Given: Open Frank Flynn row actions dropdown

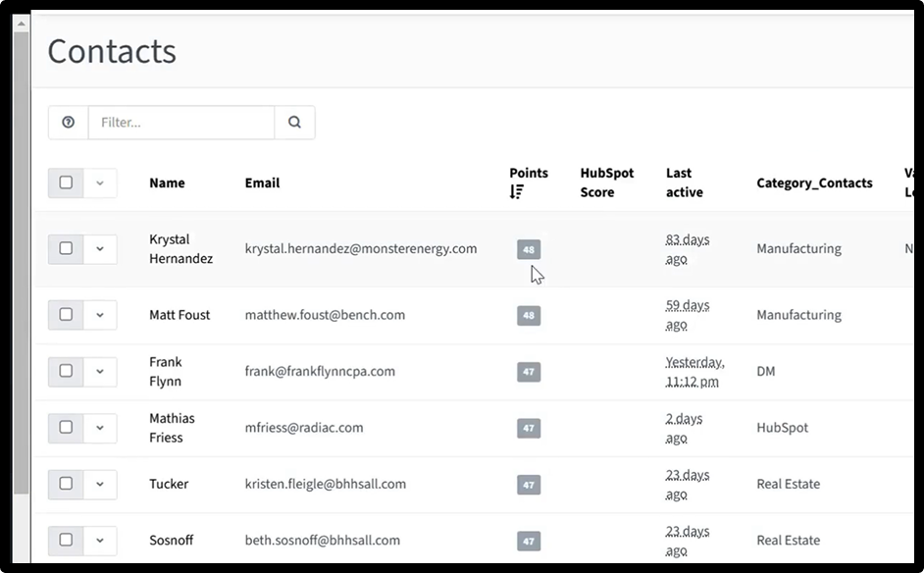Looking at the screenshot, I should click(x=100, y=372).
